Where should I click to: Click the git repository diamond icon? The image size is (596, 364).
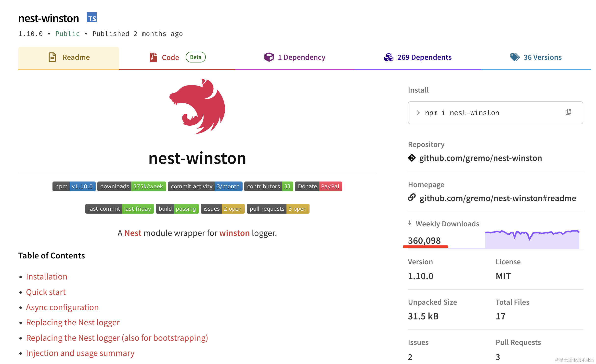(x=412, y=158)
